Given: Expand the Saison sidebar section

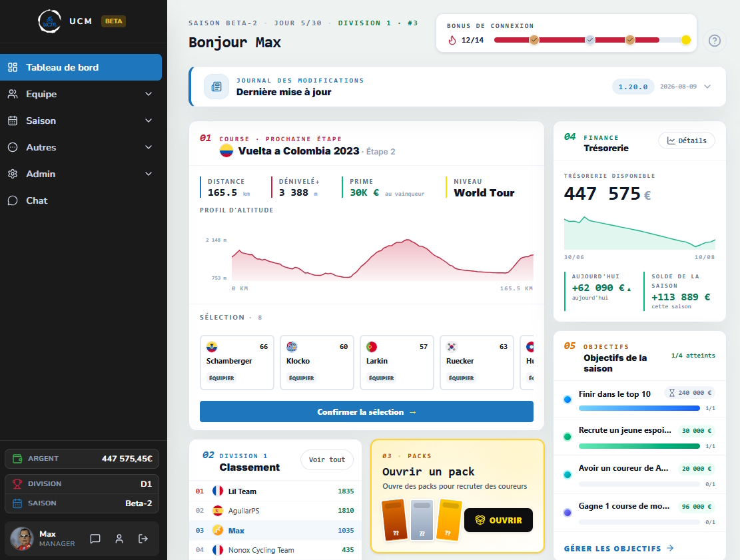Looking at the screenshot, I should (x=81, y=121).
